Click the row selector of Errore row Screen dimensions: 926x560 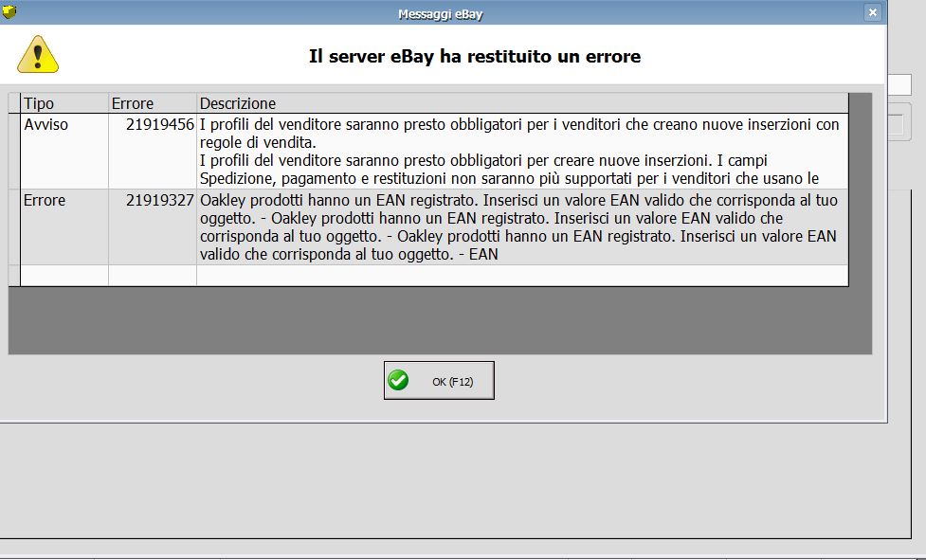[x=14, y=226]
